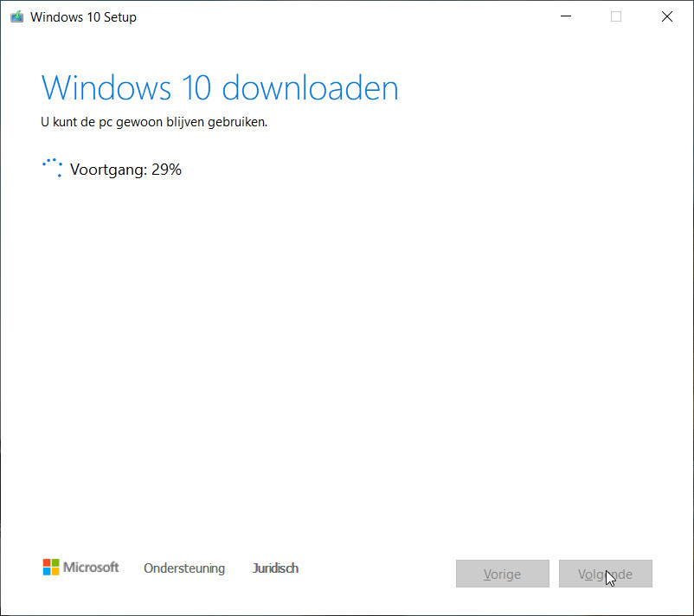Screen dimensions: 694x616
Task: Click the Microsoft wordmark text
Action: pos(93,568)
